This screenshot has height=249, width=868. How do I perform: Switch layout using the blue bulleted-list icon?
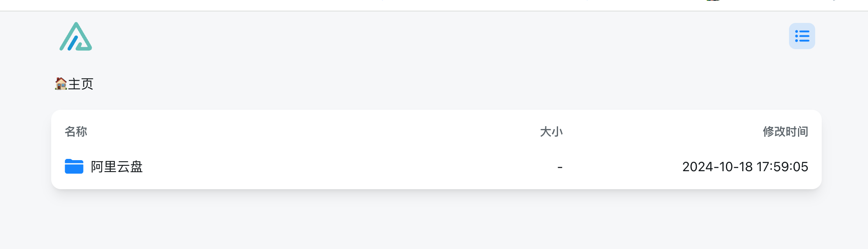click(x=802, y=36)
